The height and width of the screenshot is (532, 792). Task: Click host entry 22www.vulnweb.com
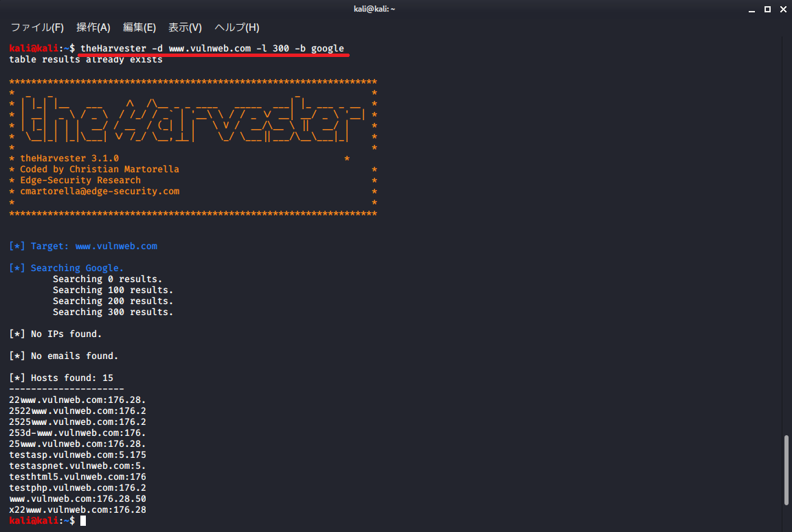point(78,400)
